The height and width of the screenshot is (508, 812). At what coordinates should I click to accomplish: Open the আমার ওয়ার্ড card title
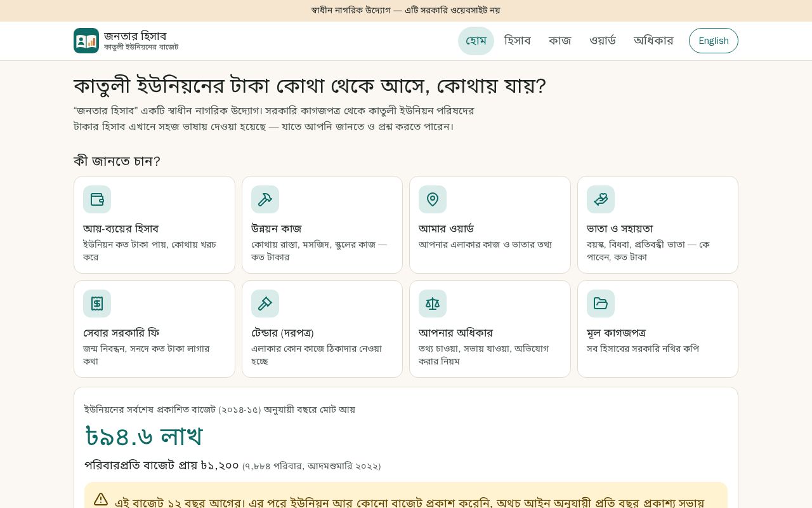(446, 229)
